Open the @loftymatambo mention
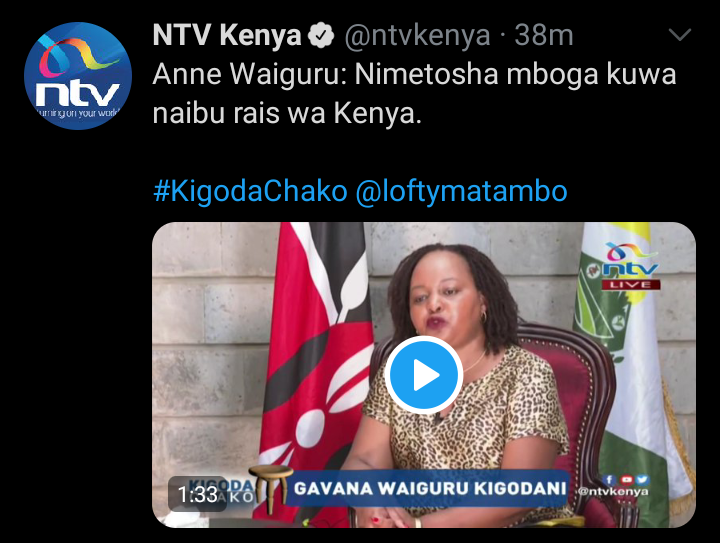 click(x=461, y=191)
